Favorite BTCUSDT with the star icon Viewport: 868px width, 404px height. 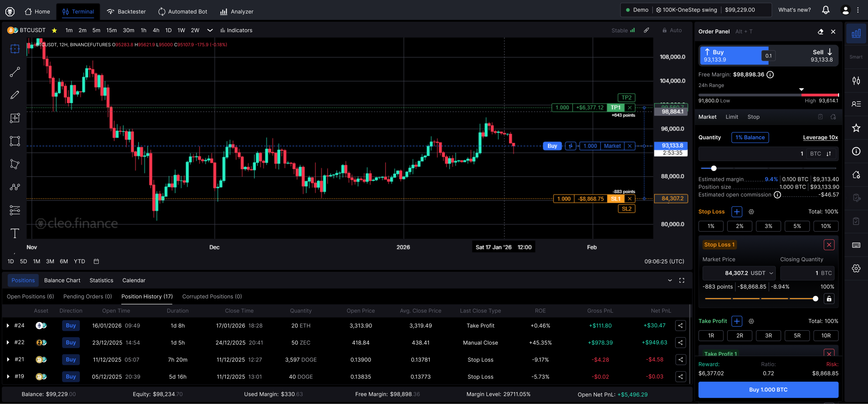point(54,31)
